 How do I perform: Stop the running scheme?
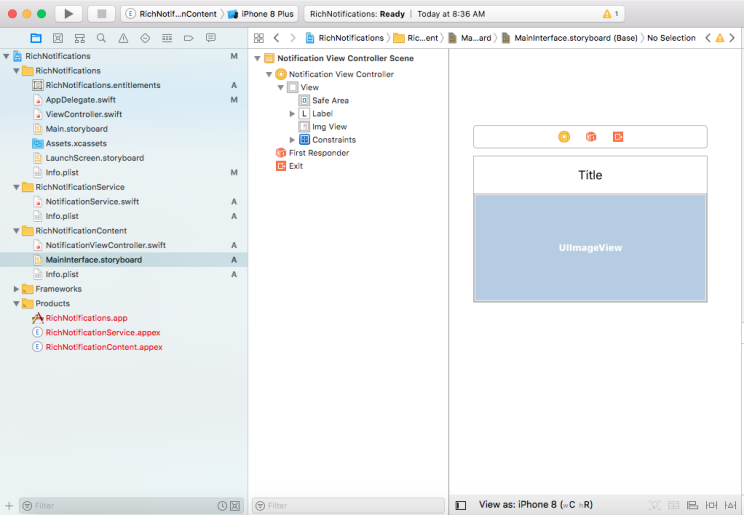102,14
